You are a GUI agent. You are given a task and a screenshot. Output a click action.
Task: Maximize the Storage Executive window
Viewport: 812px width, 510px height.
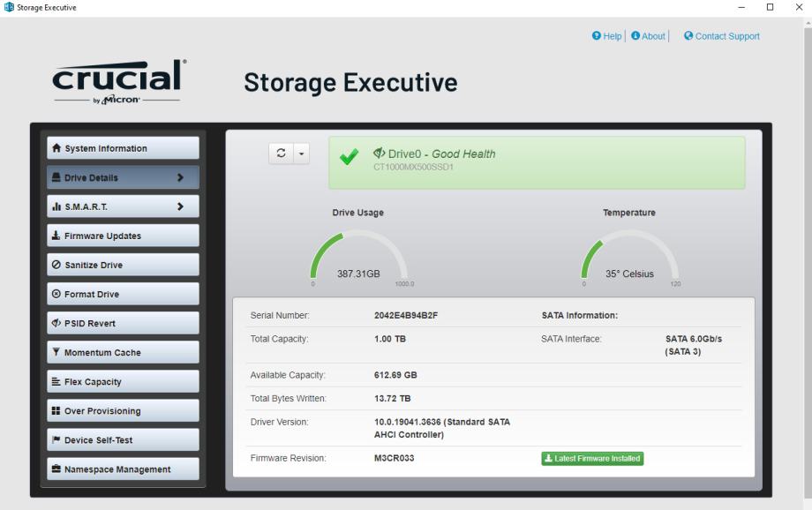(x=770, y=7)
